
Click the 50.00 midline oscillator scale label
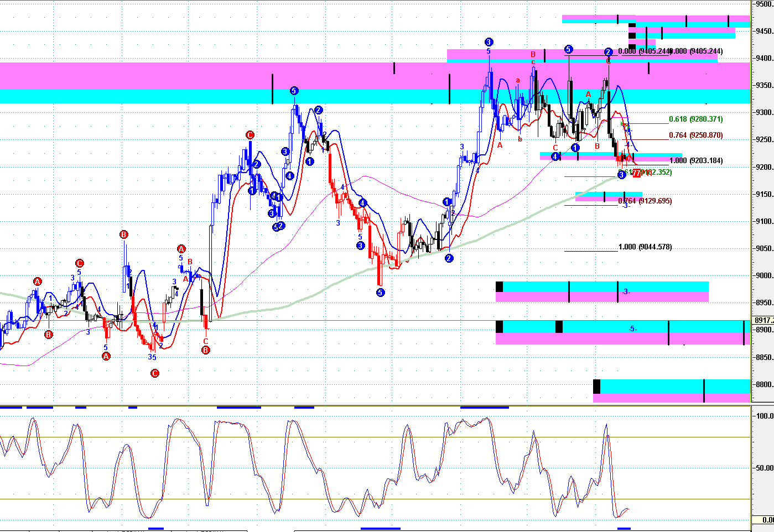click(x=765, y=468)
